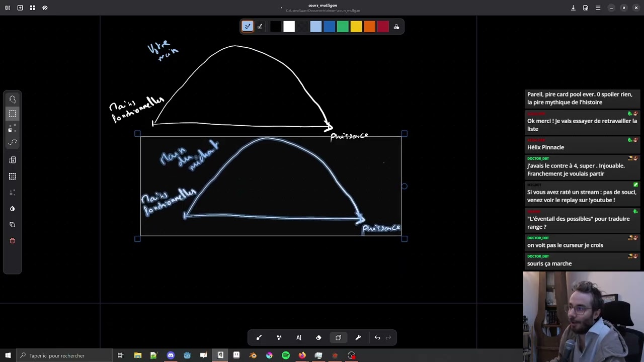Screen dimensions: 644x362
Task: Click the cours_mulligan document title
Action: coord(323,6)
